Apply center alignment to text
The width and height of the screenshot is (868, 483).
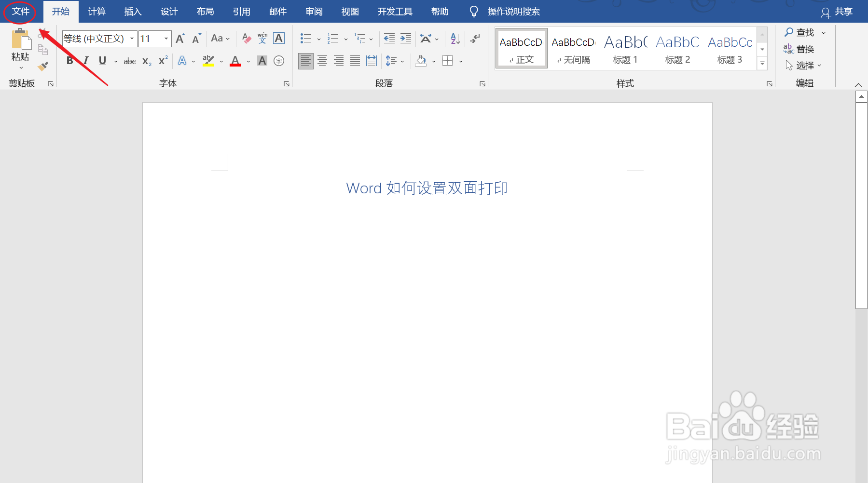click(322, 60)
